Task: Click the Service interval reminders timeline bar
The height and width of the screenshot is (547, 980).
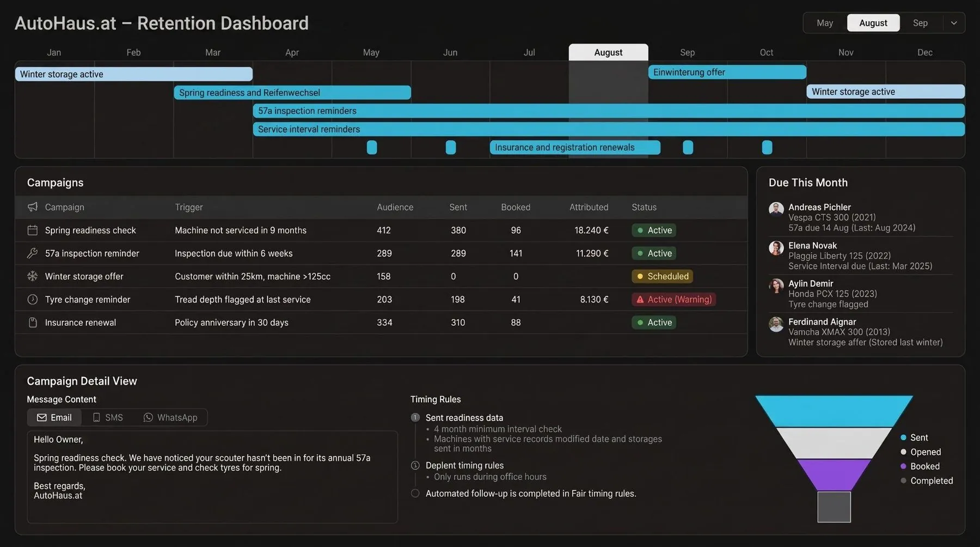Action: coord(609,130)
